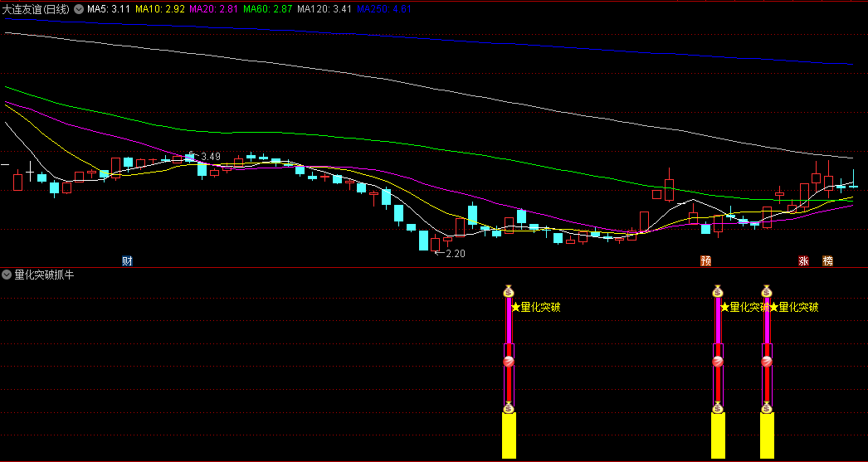Click the top money bag icon on leftmost signal
This screenshot has width=868, height=462.
pyautogui.click(x=509, y=290)
